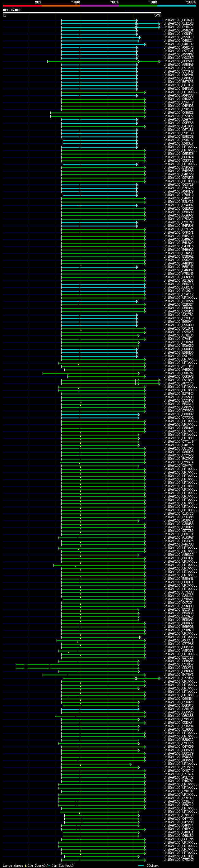This screenshot has height=868, width=199.
Task: Open UniRef100_B4IGU5 entry
Action: (x=178, y=126)
